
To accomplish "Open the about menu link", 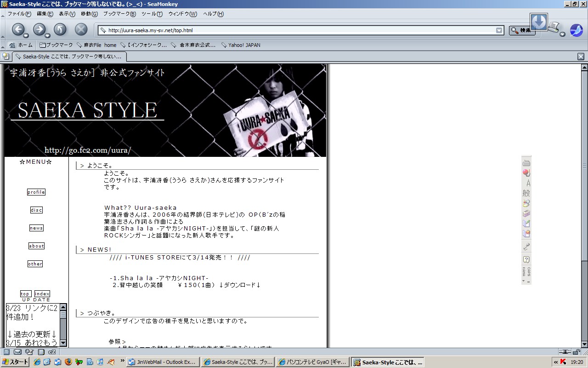I will [x=36, y=246].
